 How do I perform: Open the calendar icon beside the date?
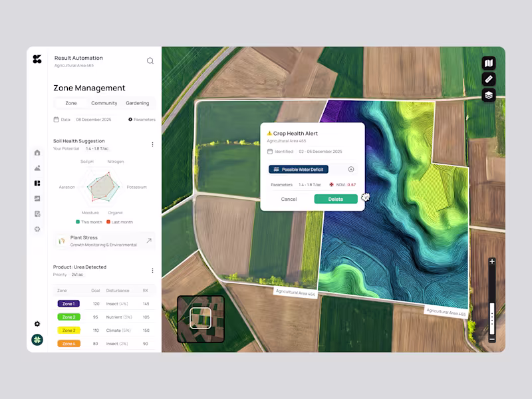click(x=57, y=119)
